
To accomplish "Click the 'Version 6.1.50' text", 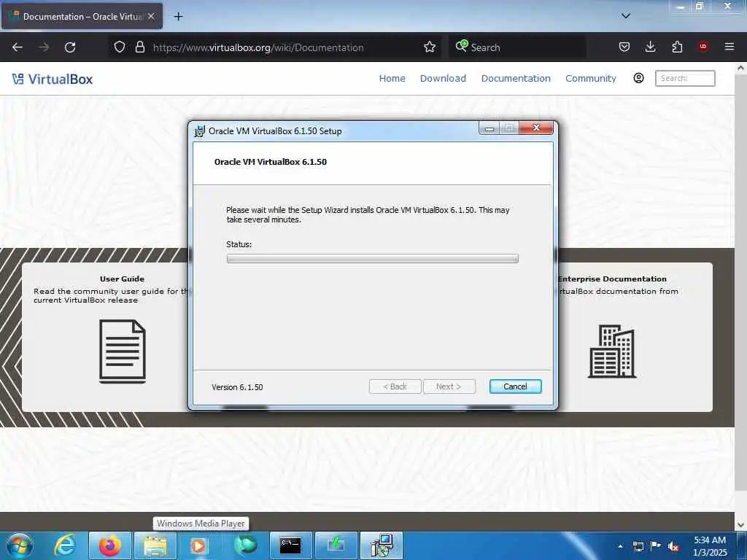I will (237, 387).
